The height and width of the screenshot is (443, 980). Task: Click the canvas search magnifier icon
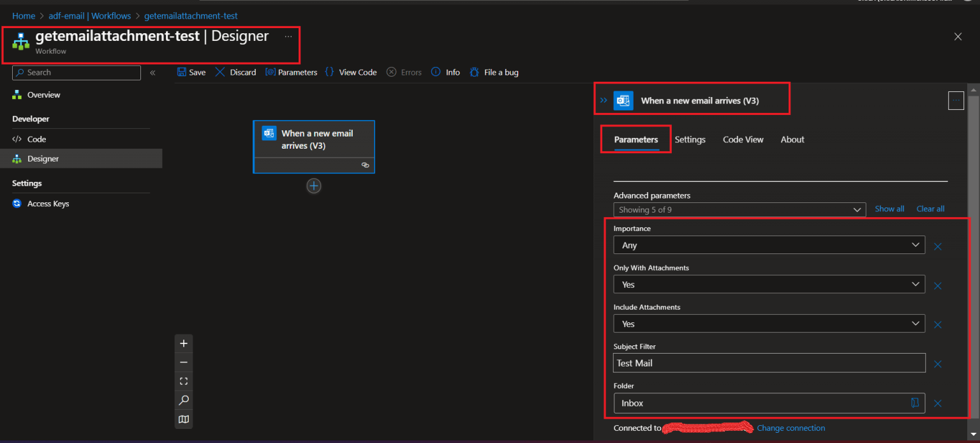coord(184,400)
